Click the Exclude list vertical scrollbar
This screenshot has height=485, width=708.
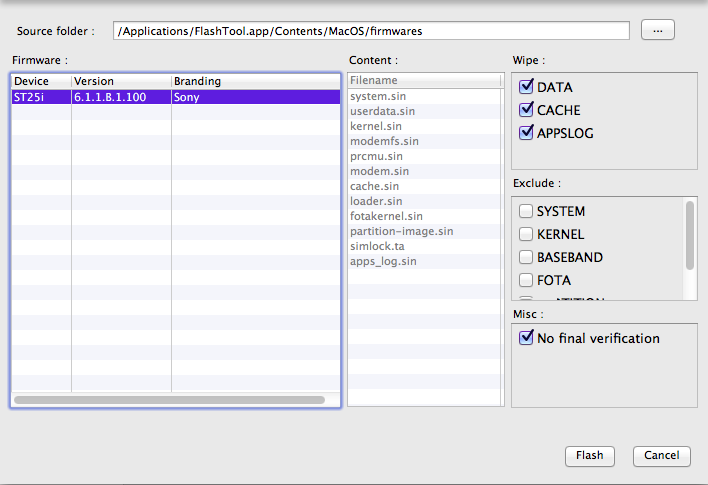coord(690,236)
